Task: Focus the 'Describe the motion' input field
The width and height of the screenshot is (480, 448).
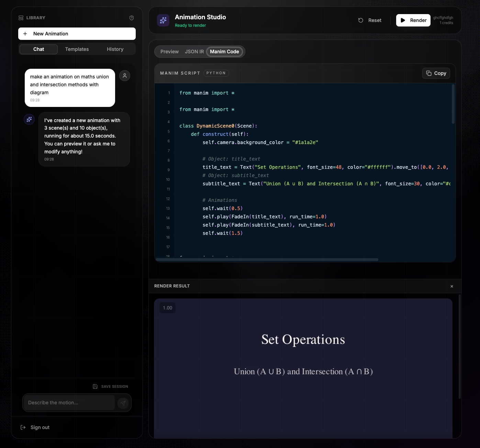Action: [69, 403]
